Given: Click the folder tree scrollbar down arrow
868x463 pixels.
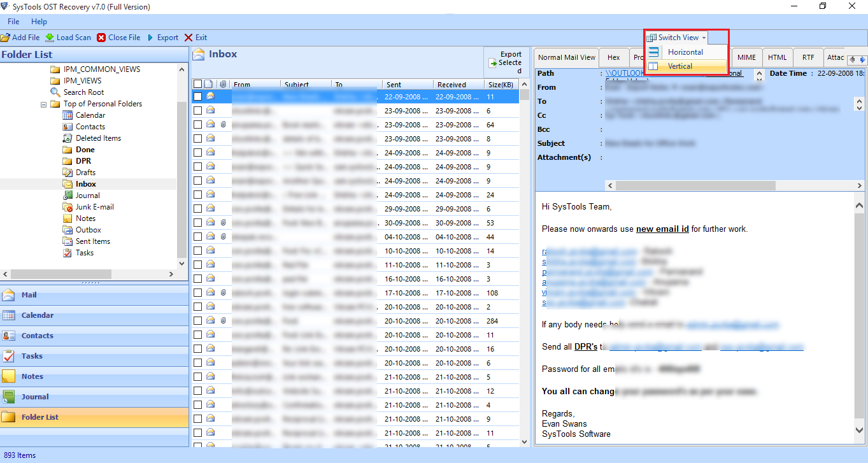Looking at the screenshot, I should click(x=182, y=263).
